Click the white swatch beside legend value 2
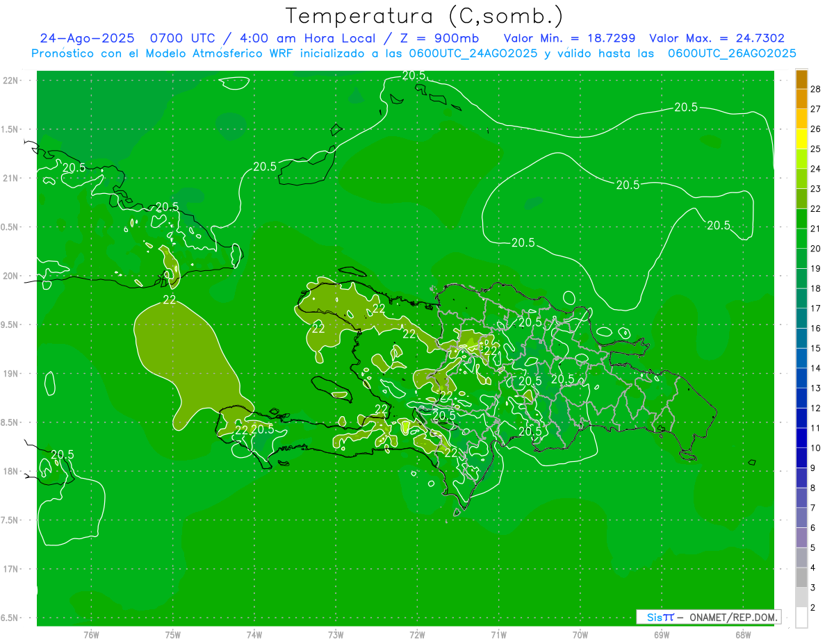The image size is (834, 644). (802, 618)
